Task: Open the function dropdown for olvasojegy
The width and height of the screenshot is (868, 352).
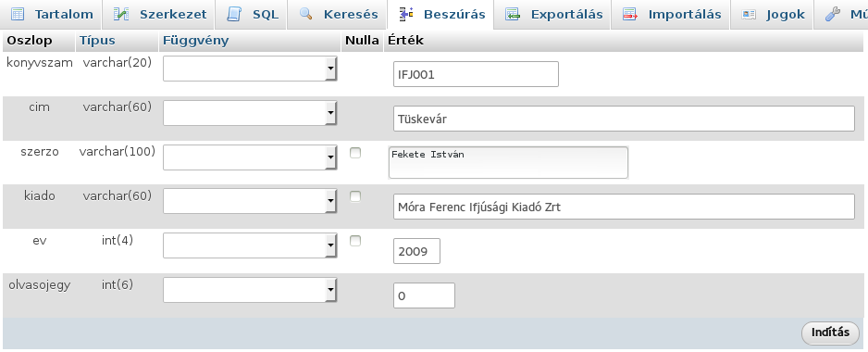Action: (x=250, y=290)
